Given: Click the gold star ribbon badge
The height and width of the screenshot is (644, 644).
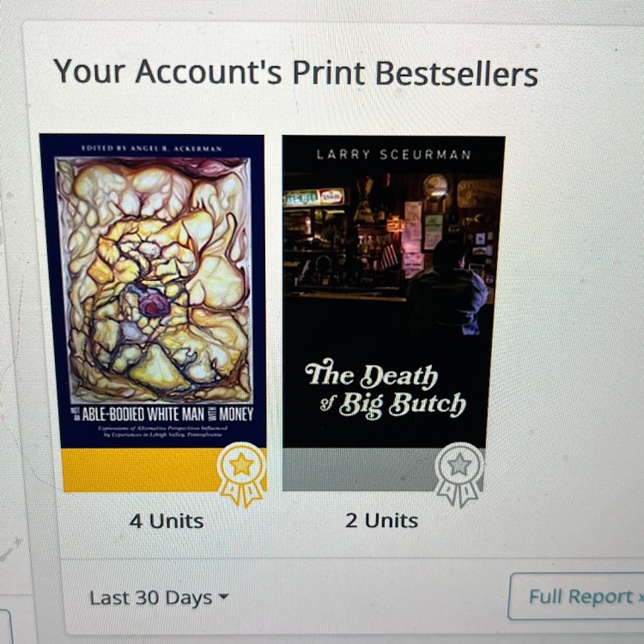Looking at the screenshot, I should (242, 475).
